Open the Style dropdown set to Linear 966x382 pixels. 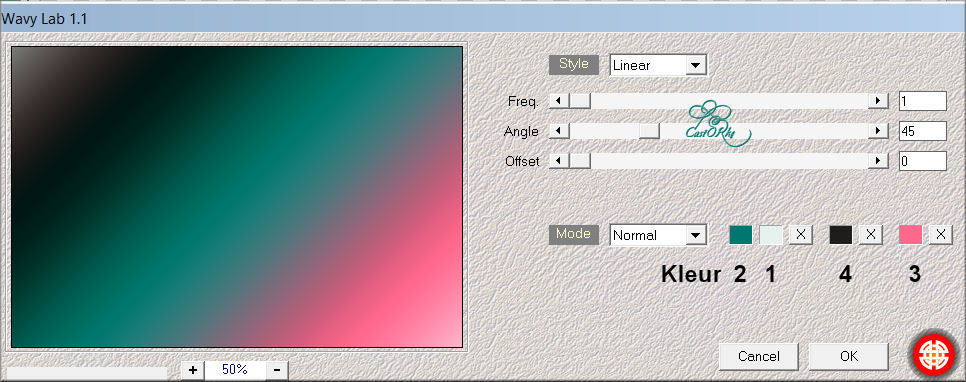pos(658,65)
